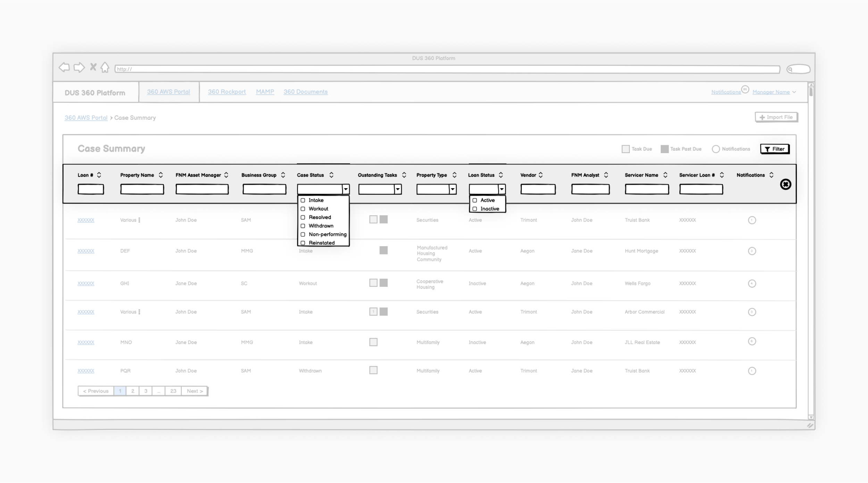Check the Workout case status option

(x=303, y=209)
